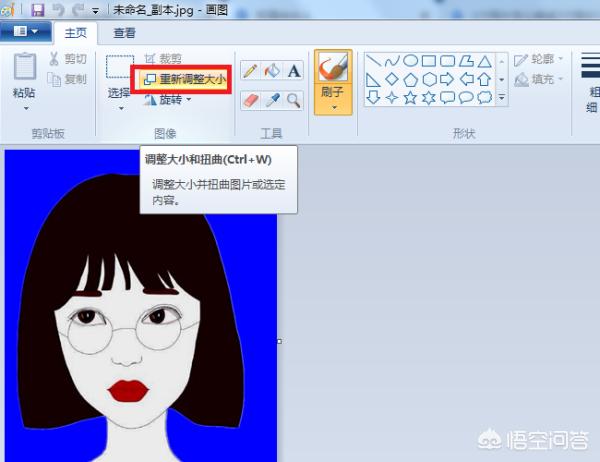Select the Oval shape
The width and height of the screenshot is (600, 462).
point(411,61)
